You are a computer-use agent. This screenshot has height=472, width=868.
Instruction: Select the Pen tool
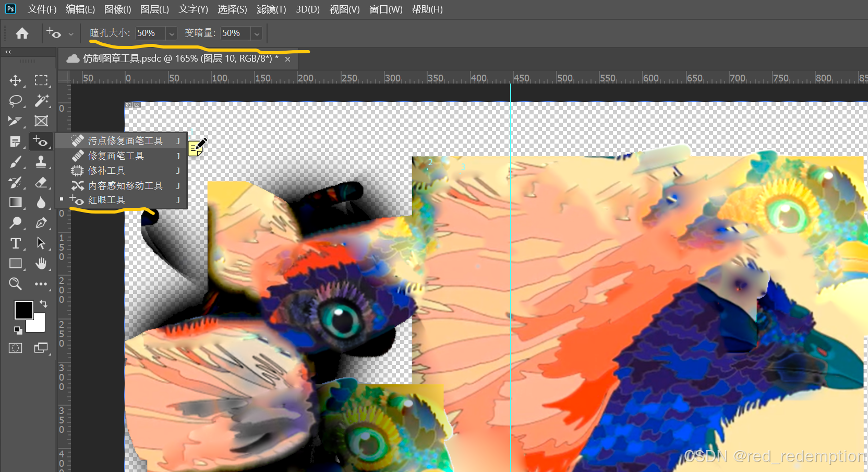tap(41, 223)
